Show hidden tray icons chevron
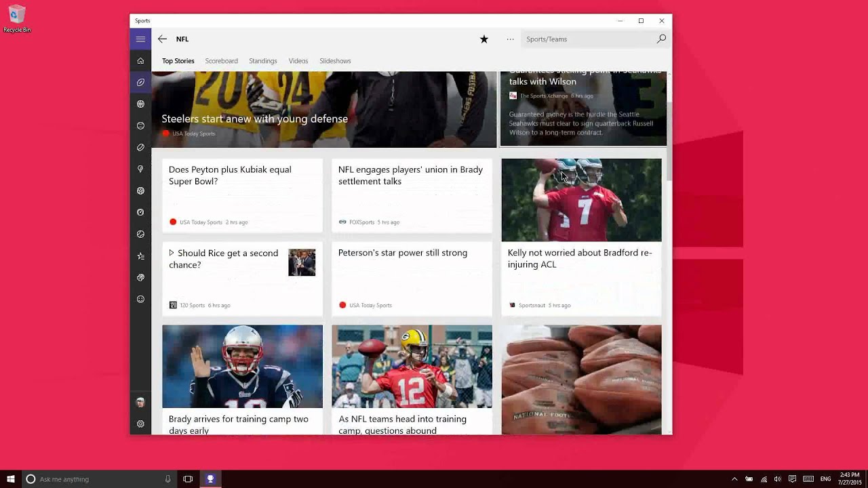The image size is (868, 488). (734, 479)
